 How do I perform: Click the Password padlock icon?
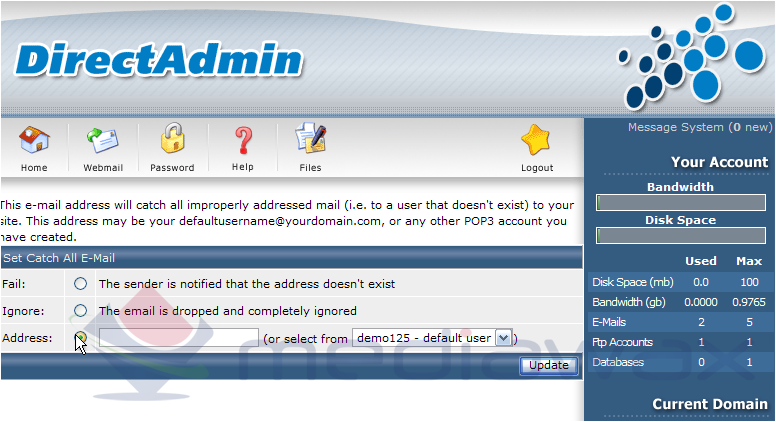click(172, 138)
